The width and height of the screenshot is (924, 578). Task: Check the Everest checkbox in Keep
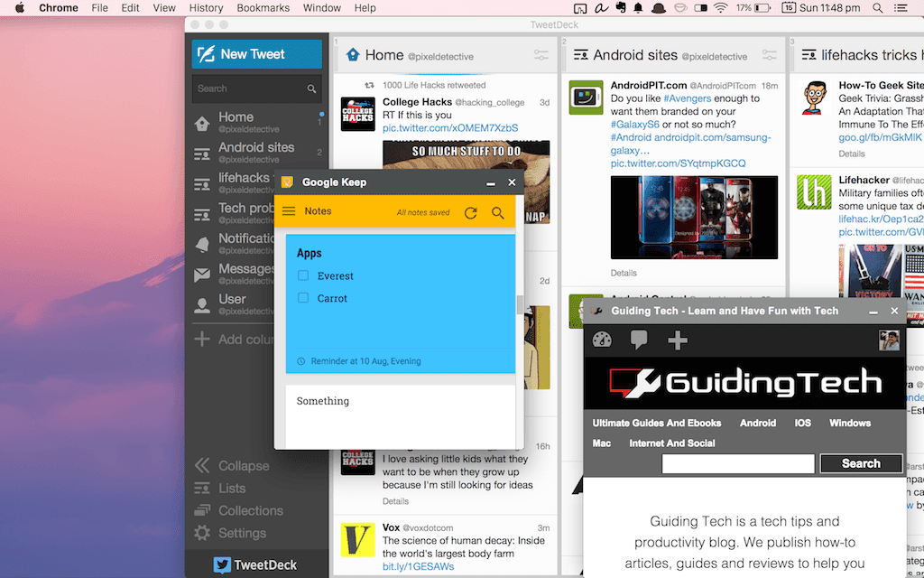(x=303, y=275)
